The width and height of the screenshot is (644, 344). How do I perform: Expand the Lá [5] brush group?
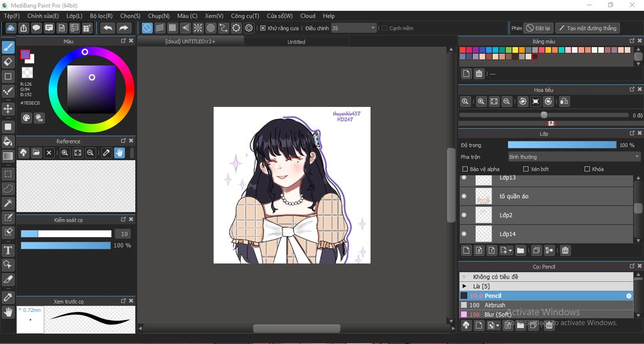point(465,286)
